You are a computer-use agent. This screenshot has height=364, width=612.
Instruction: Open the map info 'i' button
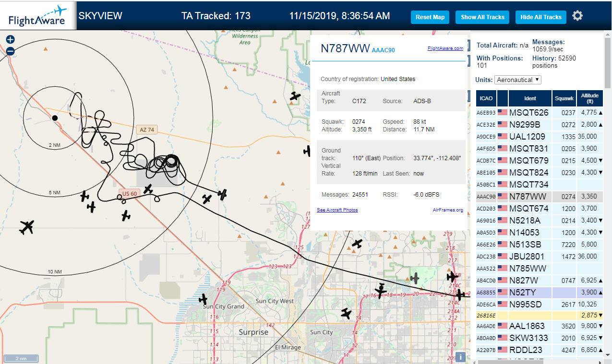click(x=460, y=357)
